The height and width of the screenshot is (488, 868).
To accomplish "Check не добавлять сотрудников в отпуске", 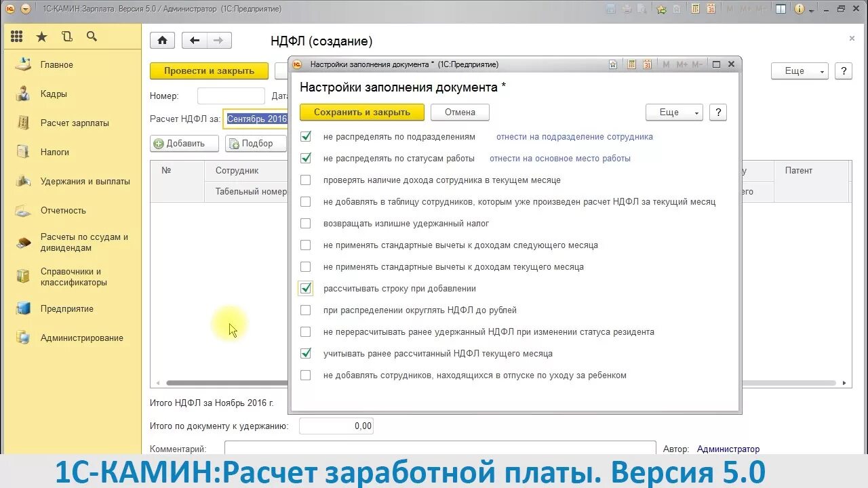I will point(306,375).
